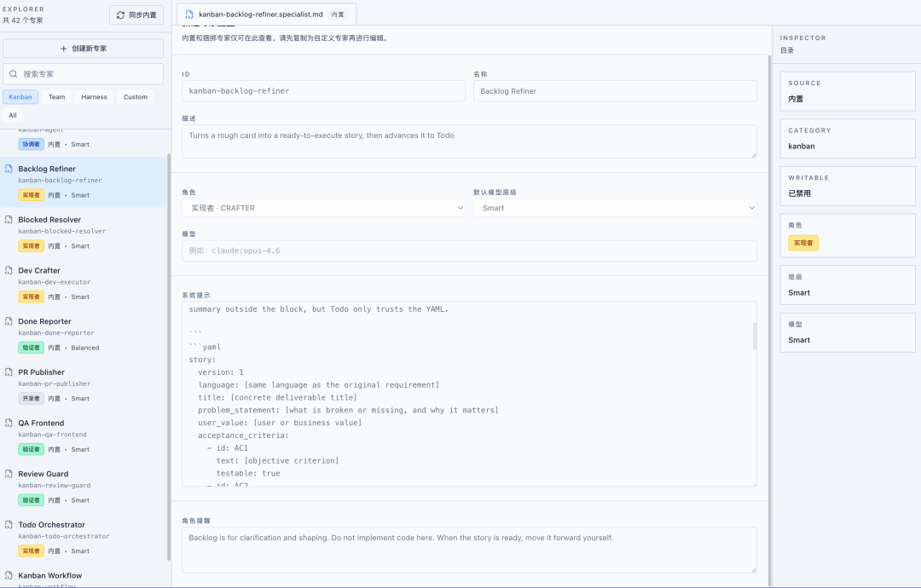This screenshot has height=588, width=921.
Task: Switch to kanban-backlog-refiner.specialist.md tab
Action: coord(267,14)
